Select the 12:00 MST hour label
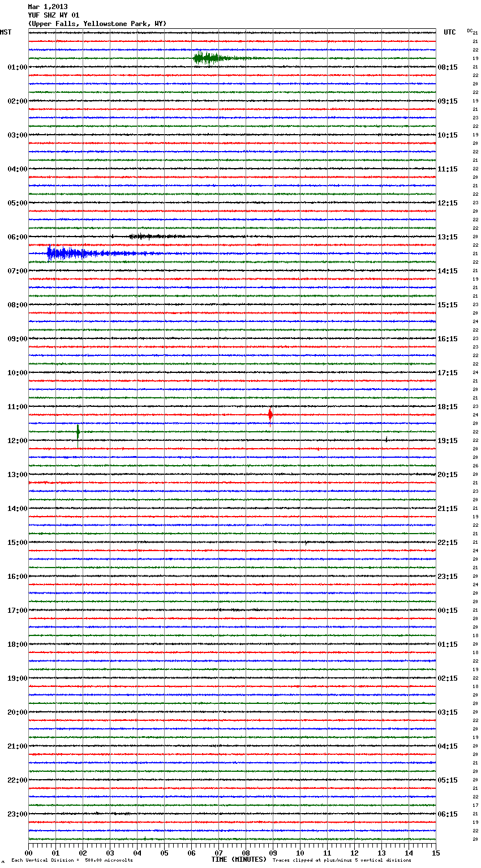Image resolution: width=481 pixels, height=868 pixels. click(17, 441)
